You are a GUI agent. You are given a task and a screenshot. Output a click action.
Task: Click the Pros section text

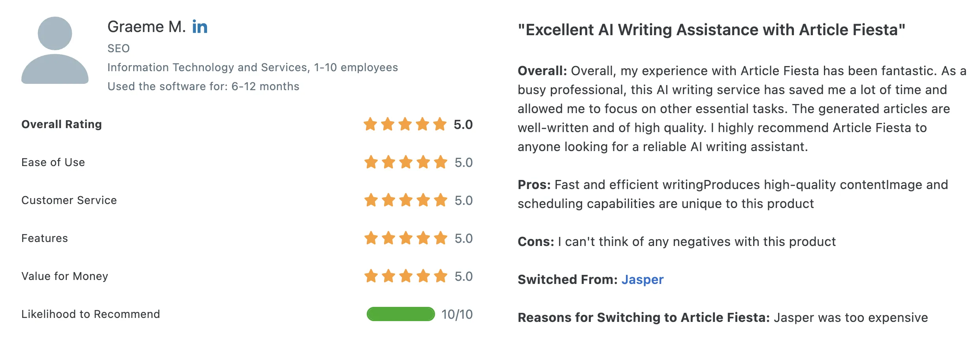(x=733, y=194)
